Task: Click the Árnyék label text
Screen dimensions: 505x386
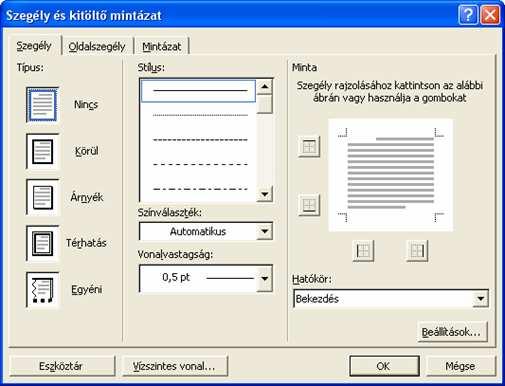Action: point(87,197)
